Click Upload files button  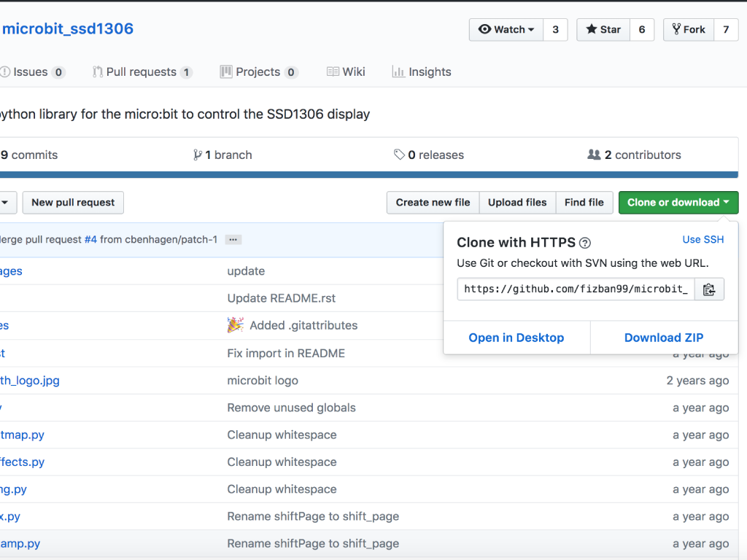point(517,203)
